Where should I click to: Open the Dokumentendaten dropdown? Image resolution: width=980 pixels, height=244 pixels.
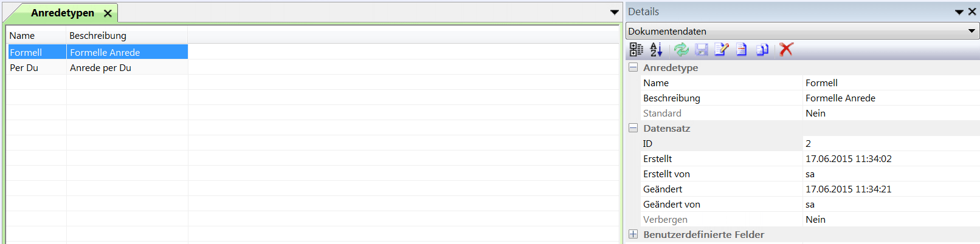(x=971, y=31)
